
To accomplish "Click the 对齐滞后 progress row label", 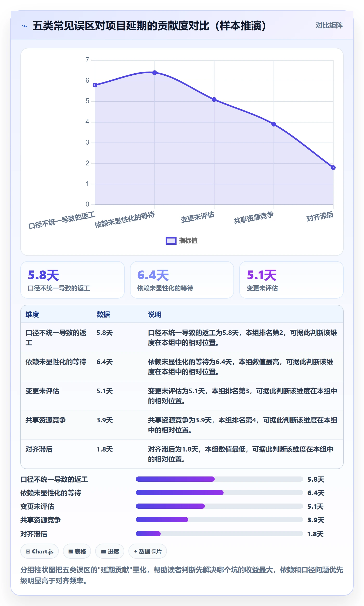I will click(x=34, y=534).
